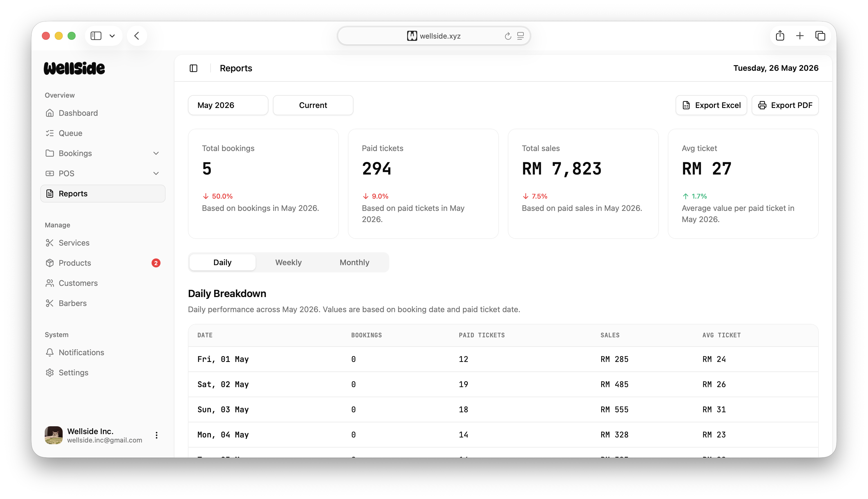Click the RM 485 sales value
The width and height of the screenshot is (868, 499).
(615, 385)
